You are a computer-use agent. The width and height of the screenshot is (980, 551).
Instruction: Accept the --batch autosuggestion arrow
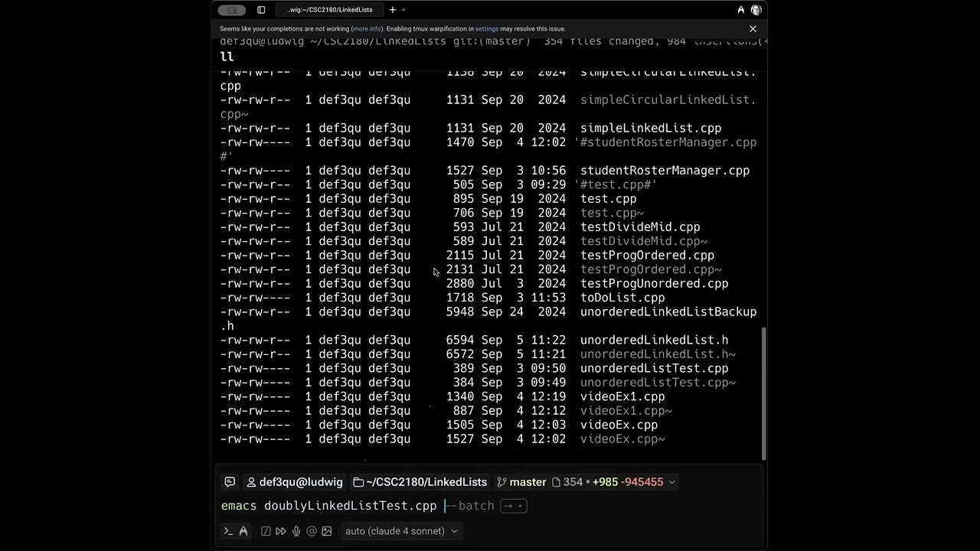(513, 506)
